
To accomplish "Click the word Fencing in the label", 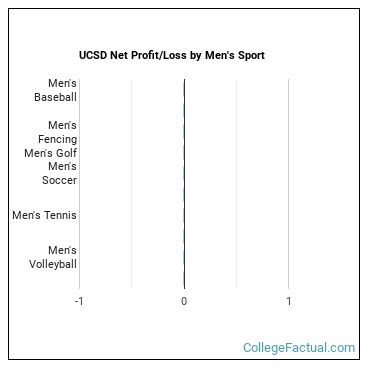I will pos(57,139).
